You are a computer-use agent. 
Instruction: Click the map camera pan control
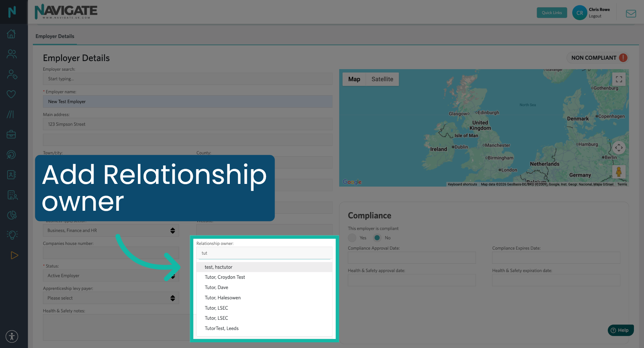tap(619, 148)
